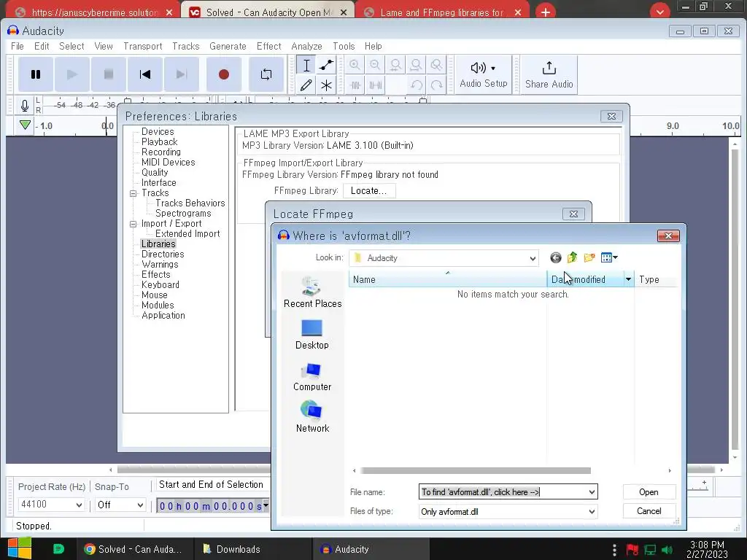Click Recent Places in the sidebar
Image resolution: width=747 pixels, height=560 pixels.
pyautogui.click(x=312, y=292)
